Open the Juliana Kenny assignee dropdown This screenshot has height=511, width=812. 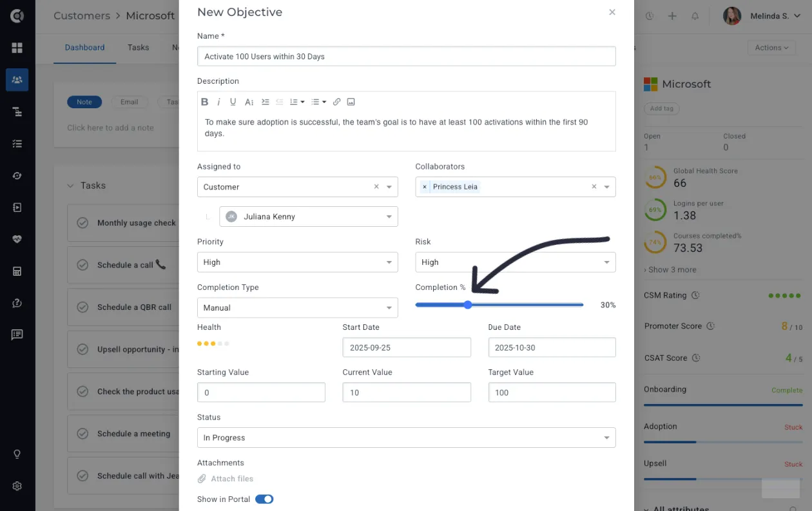coord(309,217)
